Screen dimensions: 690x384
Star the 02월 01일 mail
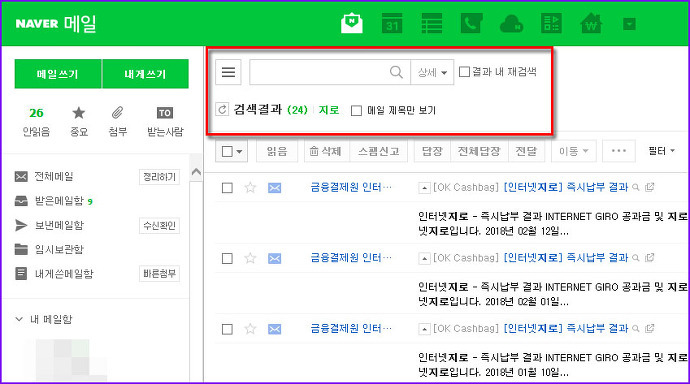[x=250, y=258]
